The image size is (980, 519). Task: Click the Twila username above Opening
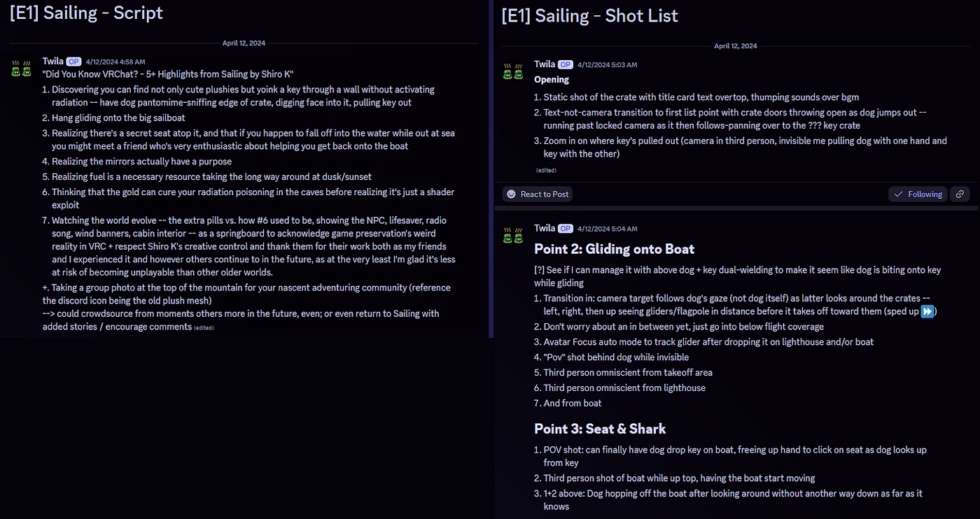coord(545,64)
